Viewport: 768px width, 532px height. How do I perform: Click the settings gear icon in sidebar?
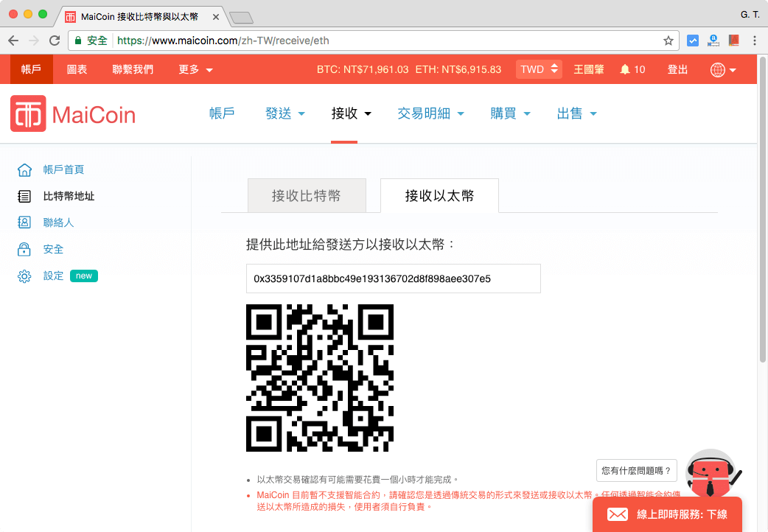click(24, 276)
